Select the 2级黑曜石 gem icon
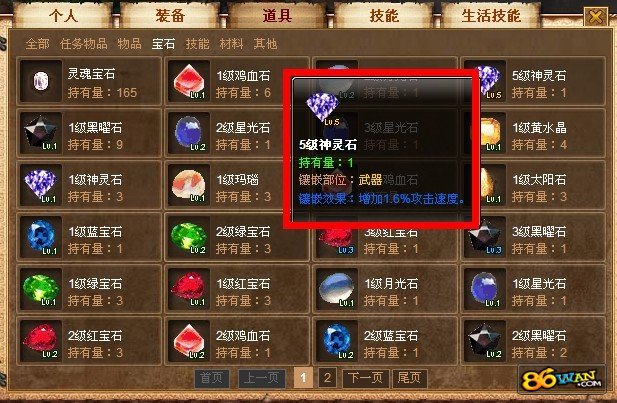 pos(485,341)
